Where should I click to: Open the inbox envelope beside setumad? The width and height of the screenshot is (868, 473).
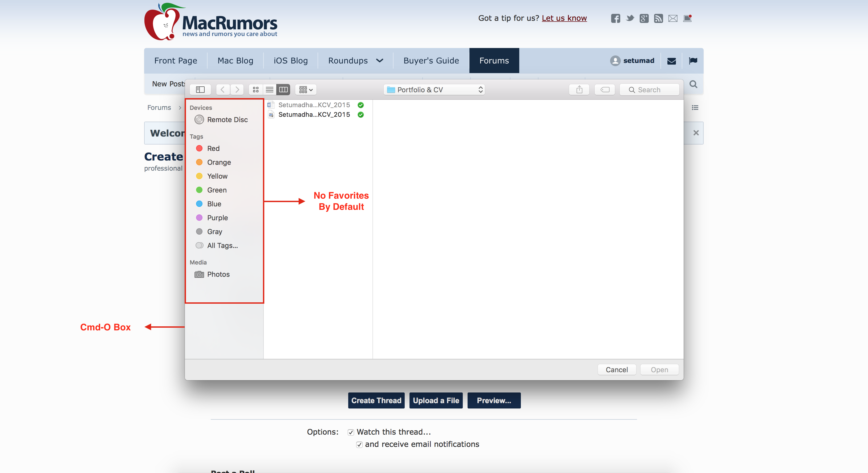pos(672,61)
